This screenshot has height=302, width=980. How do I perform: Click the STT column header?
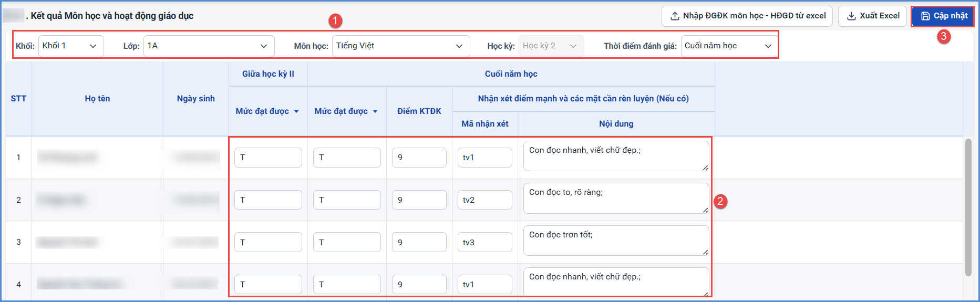coord(18,99)
